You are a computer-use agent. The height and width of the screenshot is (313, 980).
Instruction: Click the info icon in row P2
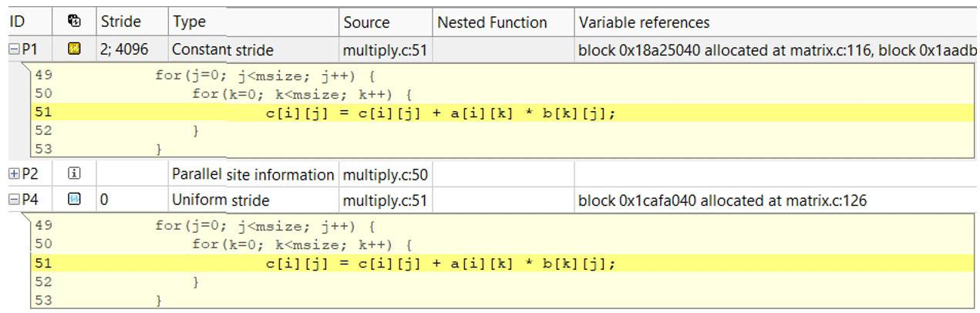75,174
